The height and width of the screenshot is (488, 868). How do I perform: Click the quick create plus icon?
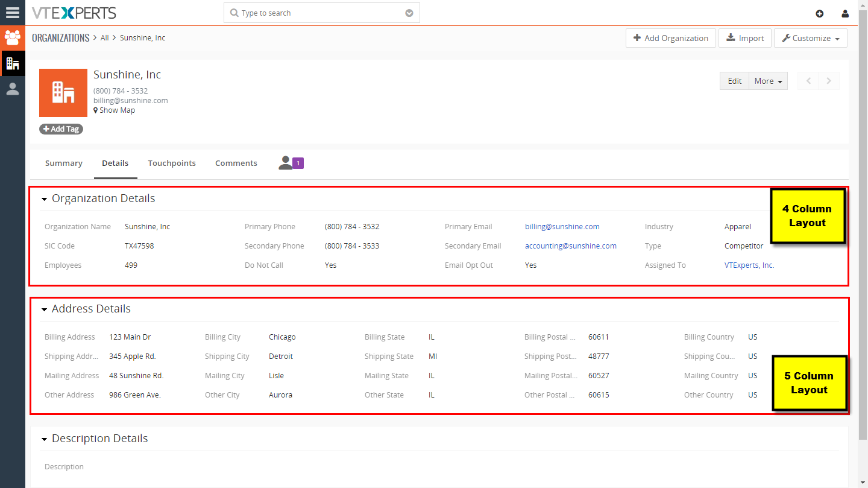tap(820, 14)
